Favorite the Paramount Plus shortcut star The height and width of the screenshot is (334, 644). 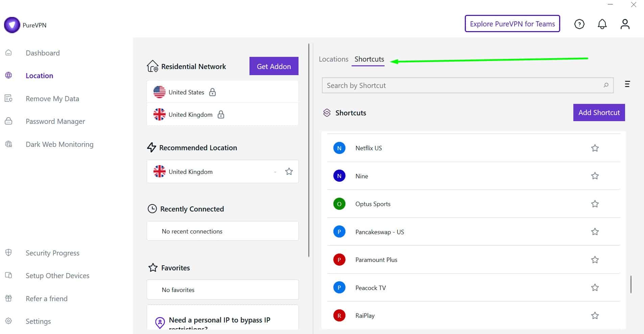595,260
